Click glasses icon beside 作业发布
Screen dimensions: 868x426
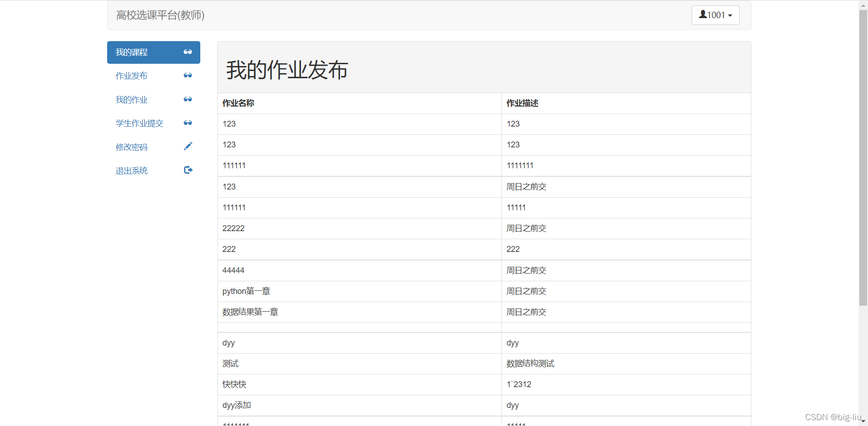click(188, 76)
